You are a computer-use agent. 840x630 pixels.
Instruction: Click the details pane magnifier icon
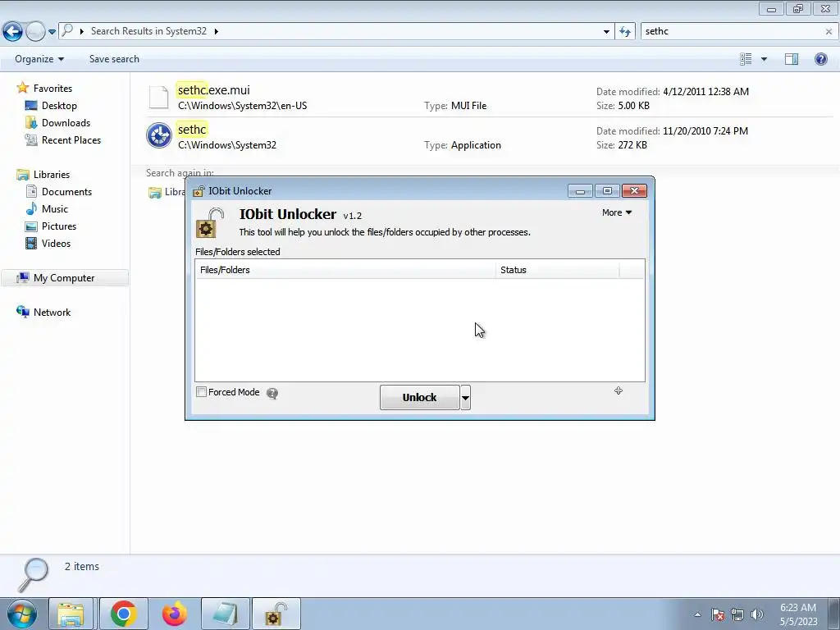click(33, 574)
